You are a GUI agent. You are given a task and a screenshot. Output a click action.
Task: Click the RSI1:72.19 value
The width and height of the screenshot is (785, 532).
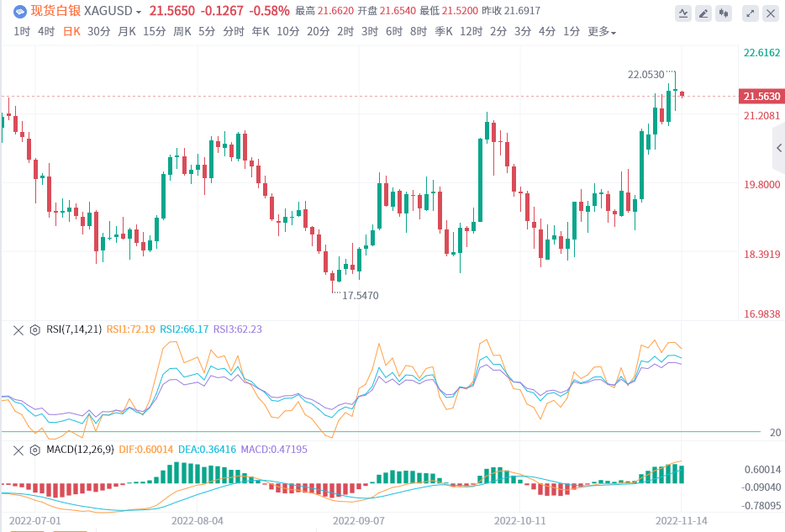click(x=131, y=329)
